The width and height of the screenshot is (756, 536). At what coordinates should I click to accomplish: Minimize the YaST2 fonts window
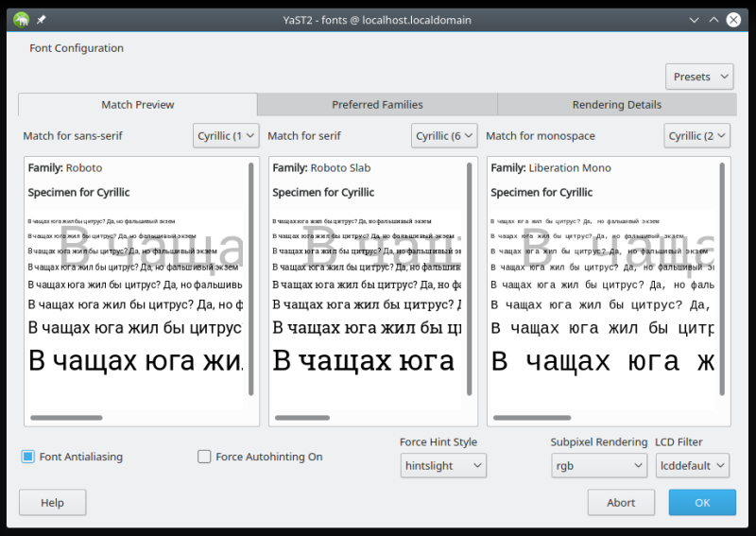pyautogui.click(x=694, y=20)
